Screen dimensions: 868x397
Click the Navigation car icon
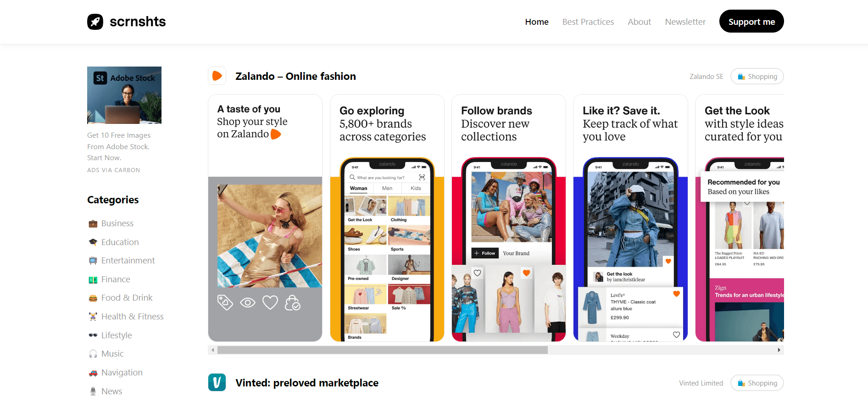(93, 373)
